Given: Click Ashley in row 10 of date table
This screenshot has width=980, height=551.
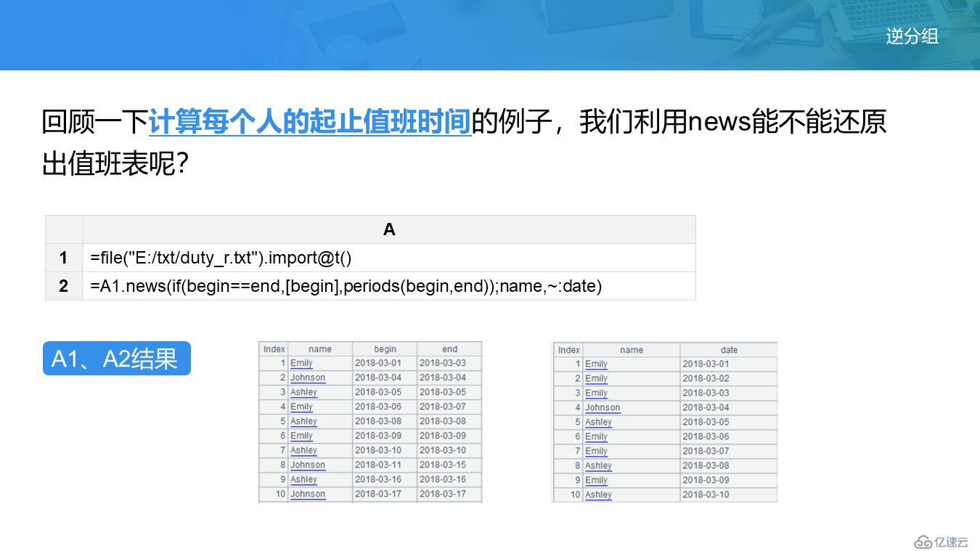Looking at the screenshot, I should (598, 494).
